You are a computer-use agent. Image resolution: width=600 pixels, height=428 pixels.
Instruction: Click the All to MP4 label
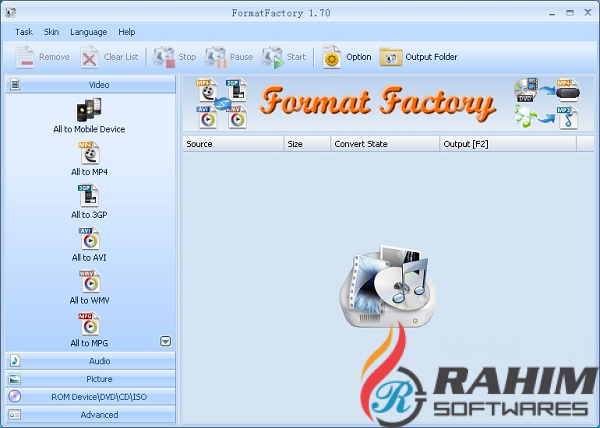click(x=89, y=172)
